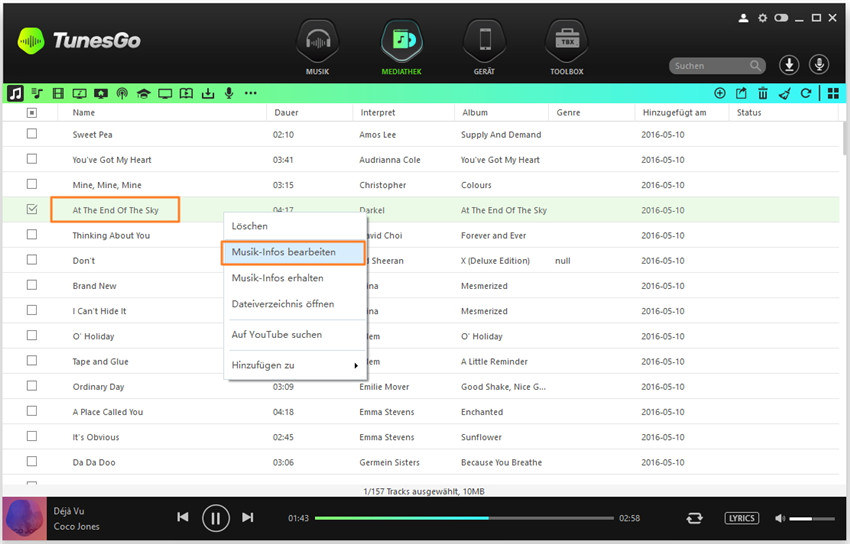Select the Music note library category
The image size is (850, 544).
tap(15, 93)
